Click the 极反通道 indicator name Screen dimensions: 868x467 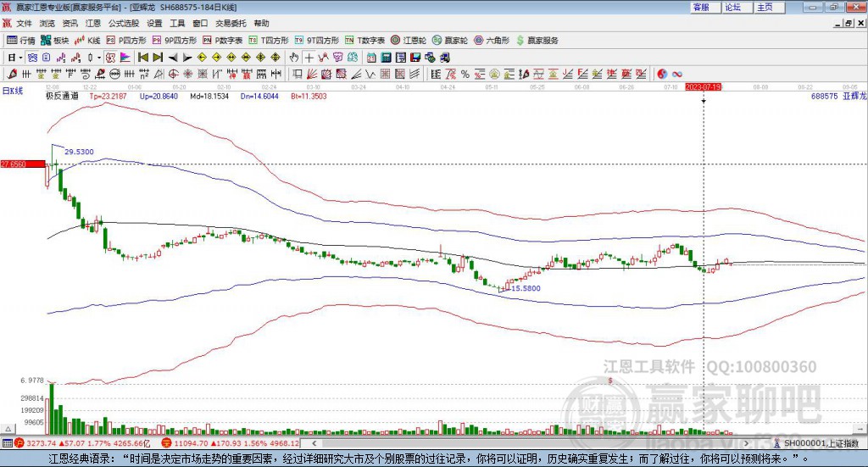[x=62, y=96]
